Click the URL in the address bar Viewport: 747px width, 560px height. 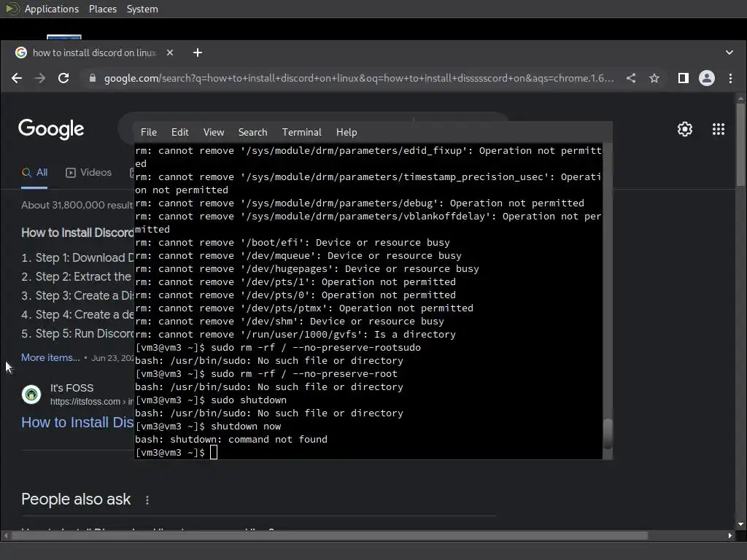[358, 78]
